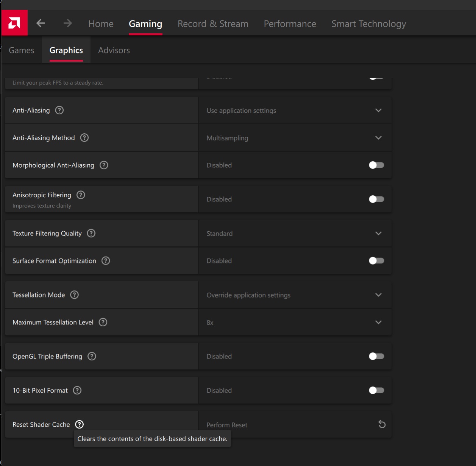Open the Home tab

click(101, 24)
